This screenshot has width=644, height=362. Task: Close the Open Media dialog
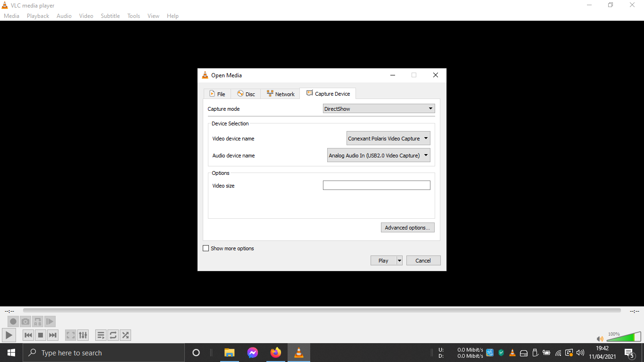tap(436, 75)
